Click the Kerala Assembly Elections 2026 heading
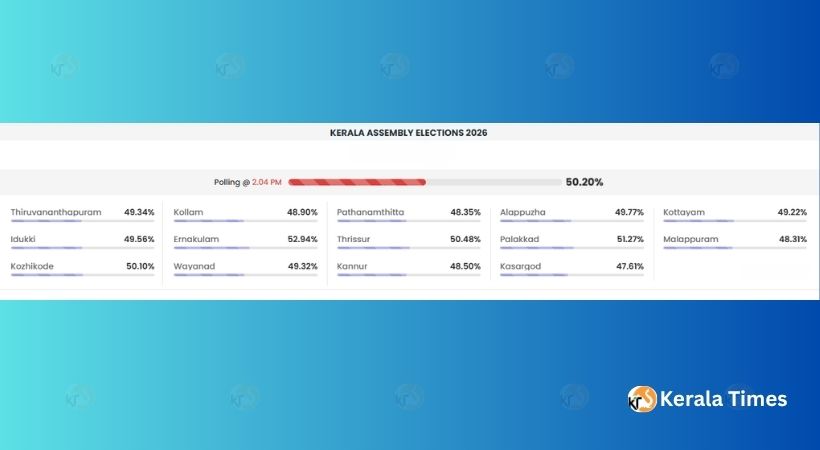This screenshot has width=820, height=450. 409,132
